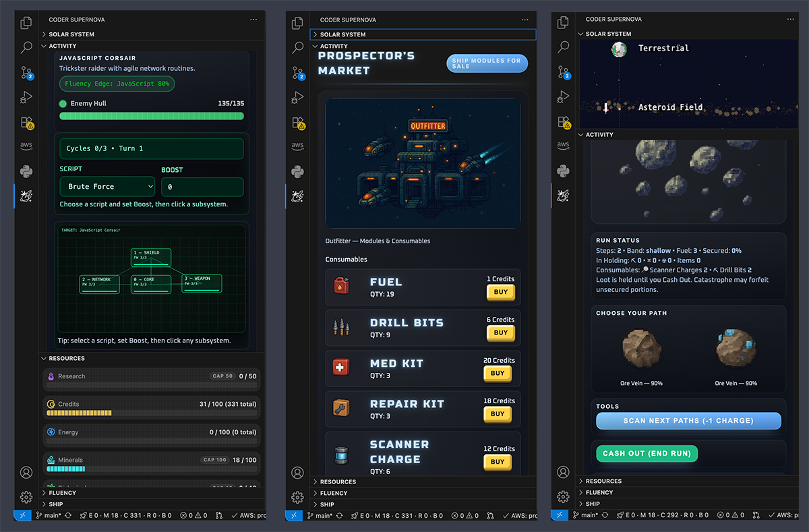Open the AWS view in the JavaScript Corsair window
The width and height of the screenshot is (809, 532).
[x=26, y=146]
